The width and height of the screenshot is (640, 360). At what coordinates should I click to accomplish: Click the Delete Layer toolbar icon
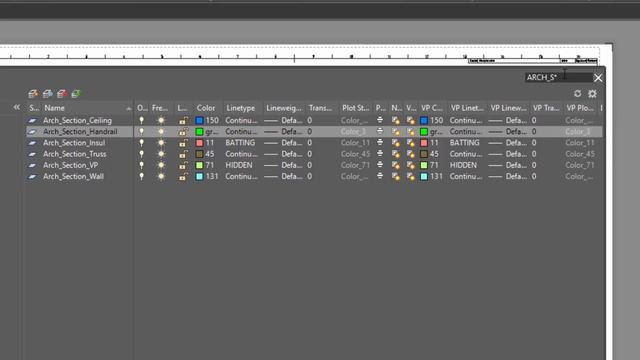coord(62,94)
